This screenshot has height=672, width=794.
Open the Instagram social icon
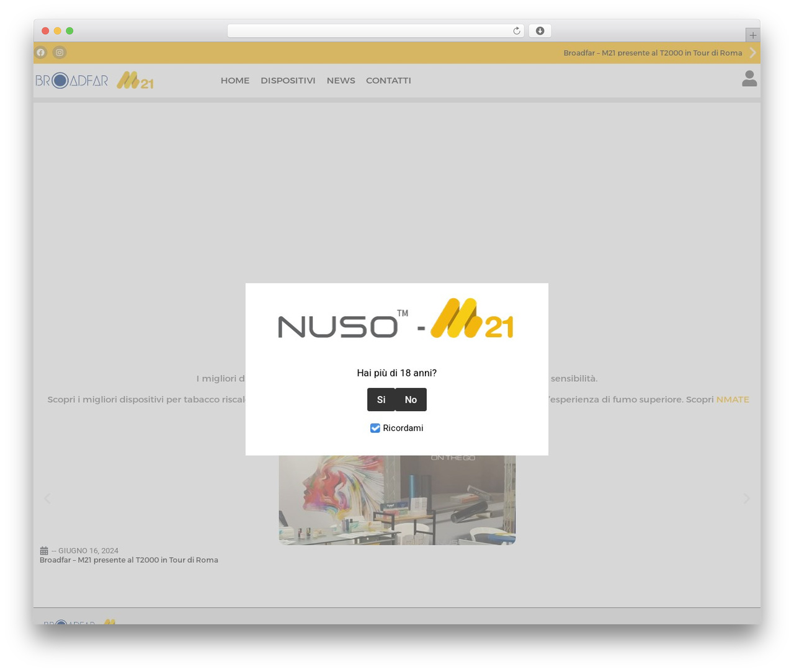coord(60,53)
